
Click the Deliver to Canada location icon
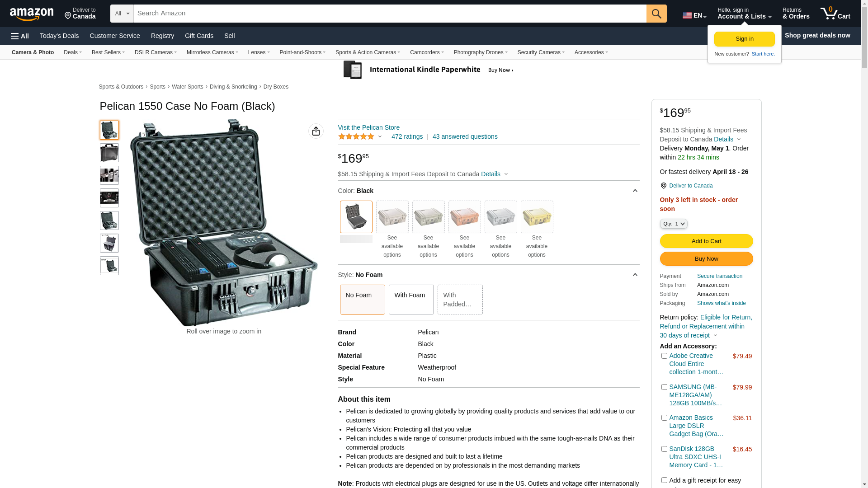(x=663, y=186)
